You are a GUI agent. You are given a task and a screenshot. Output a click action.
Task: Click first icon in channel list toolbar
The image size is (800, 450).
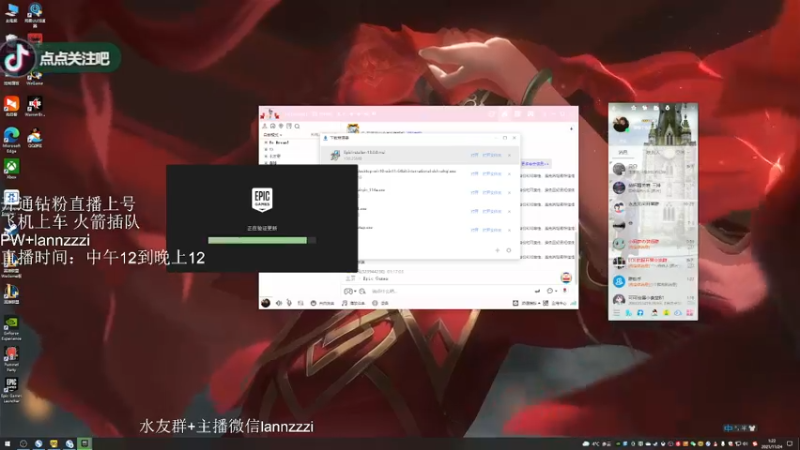(264, 126)
